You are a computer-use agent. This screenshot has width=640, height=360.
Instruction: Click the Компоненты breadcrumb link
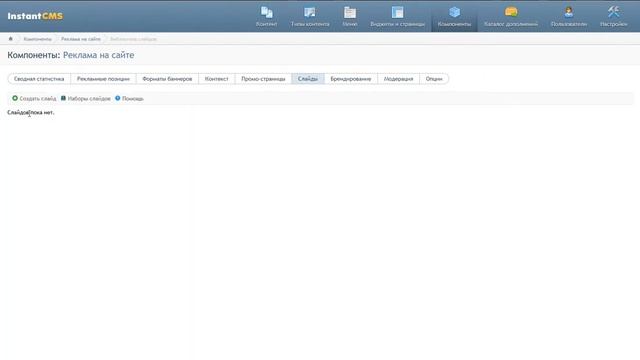click(38, 39)
